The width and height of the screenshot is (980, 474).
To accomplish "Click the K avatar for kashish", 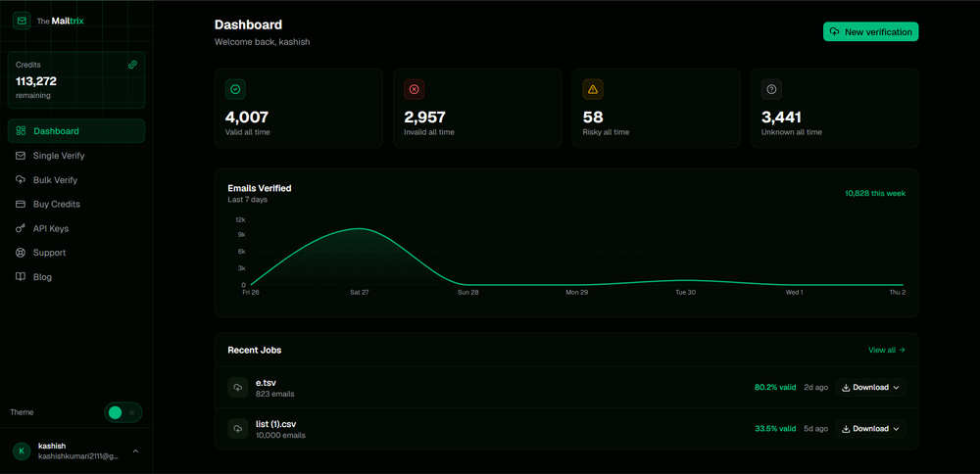I will pyautogui.click(x=22, y=450).
